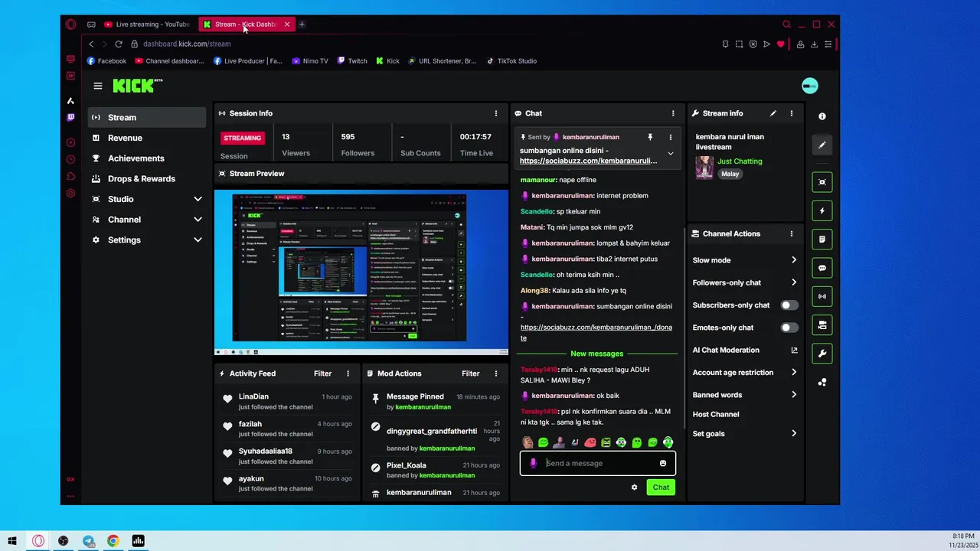This screenshot has width=980, height=551.
Task: Click the info icon in the widget rail
Action: (x=822, y=116)
